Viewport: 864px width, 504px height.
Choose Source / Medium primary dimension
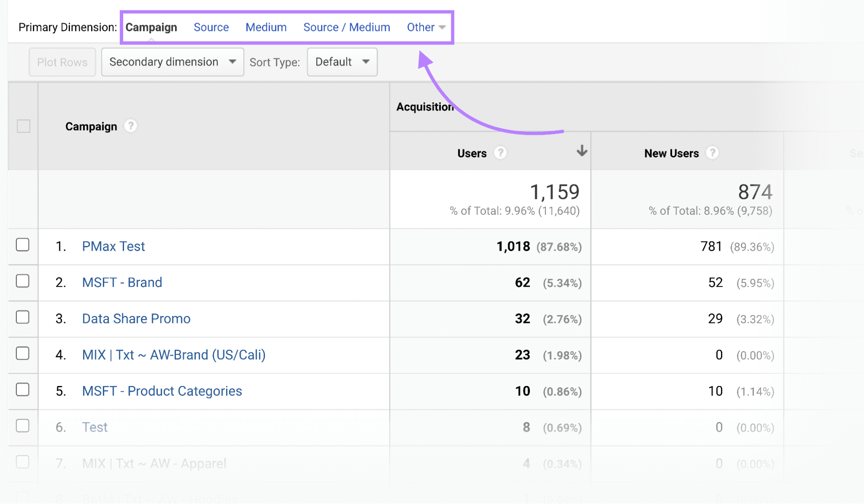tap(347, 27)
